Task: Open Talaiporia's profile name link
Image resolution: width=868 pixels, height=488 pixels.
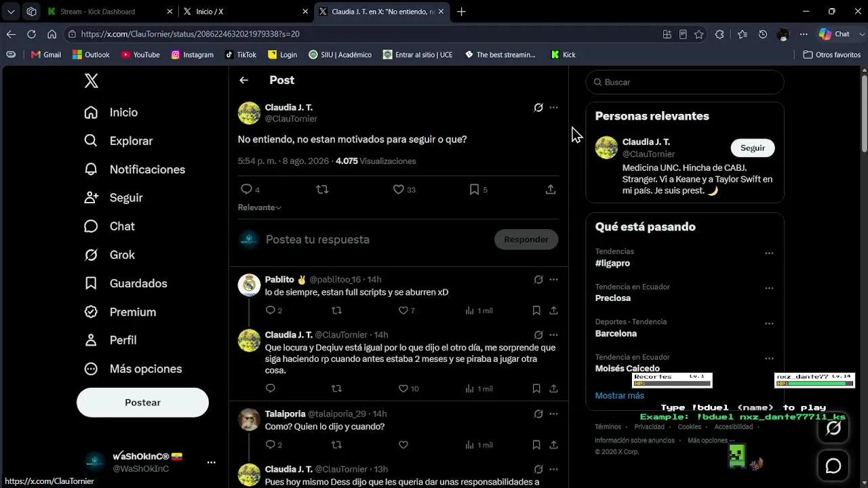Action: click(285, 413)
